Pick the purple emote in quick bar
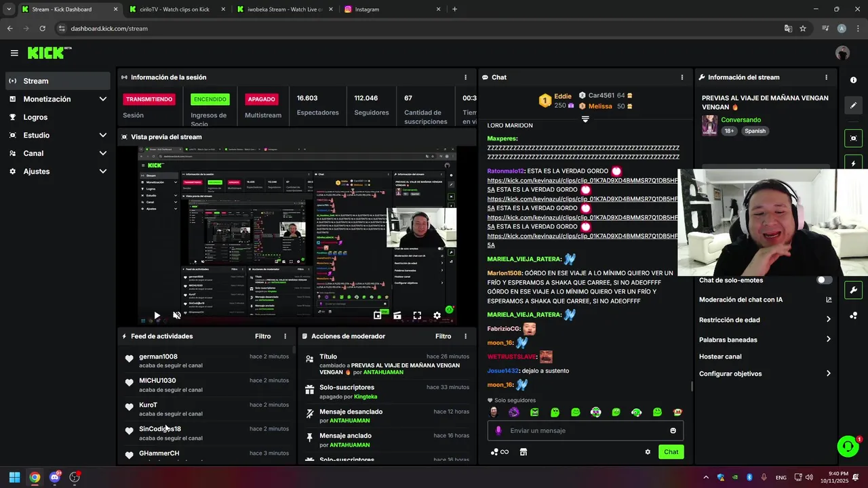The height and width of the screenshot is (488, 868). [514, 412]
